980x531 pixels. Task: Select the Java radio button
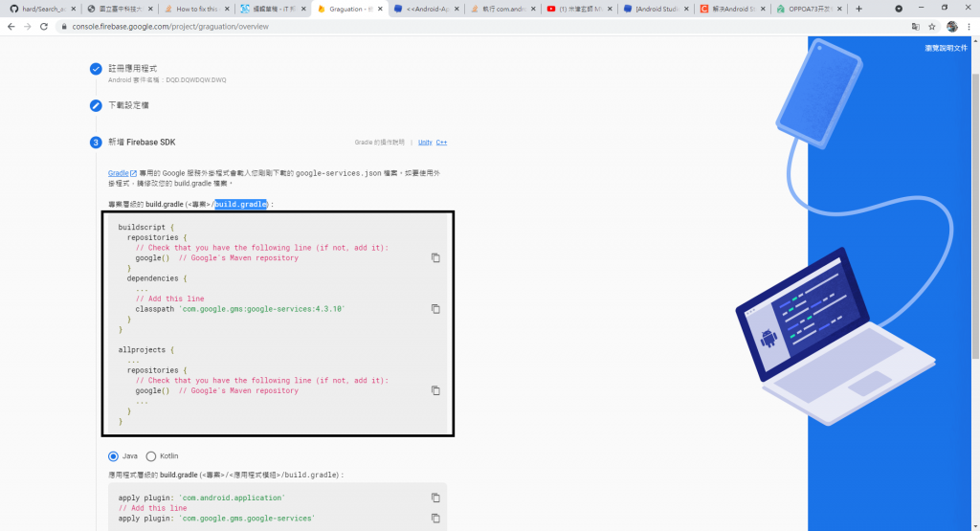113,456
